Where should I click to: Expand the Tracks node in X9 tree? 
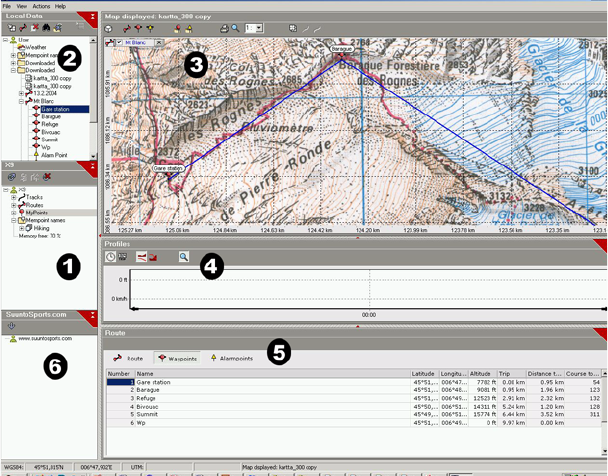[x=14, y=197]
